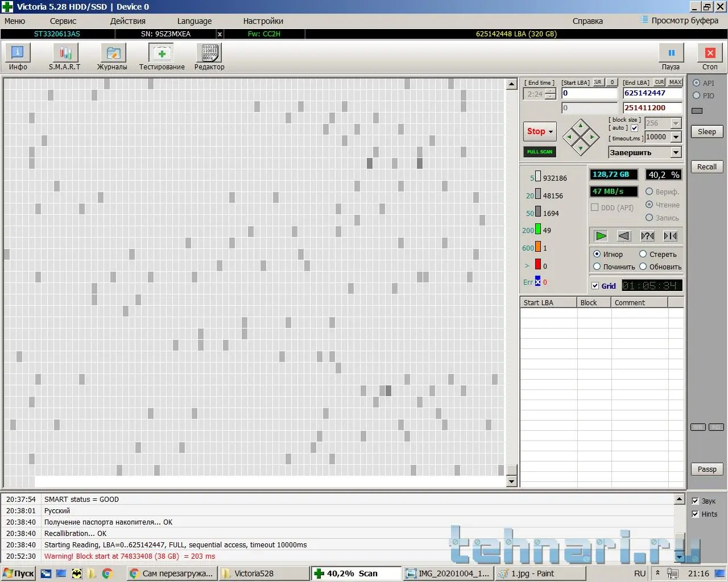Click the green 200 ms block color swatch

pos(538,230)
